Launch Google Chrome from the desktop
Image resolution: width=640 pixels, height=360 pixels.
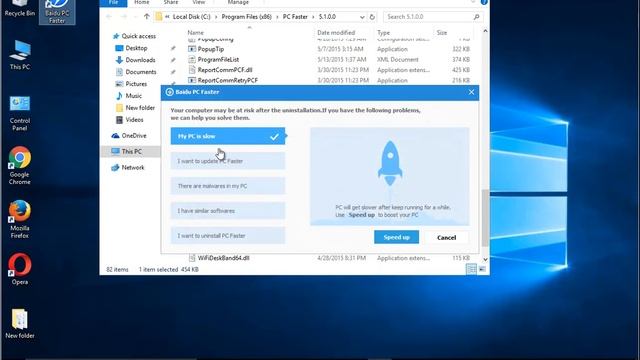coord(20,165)
